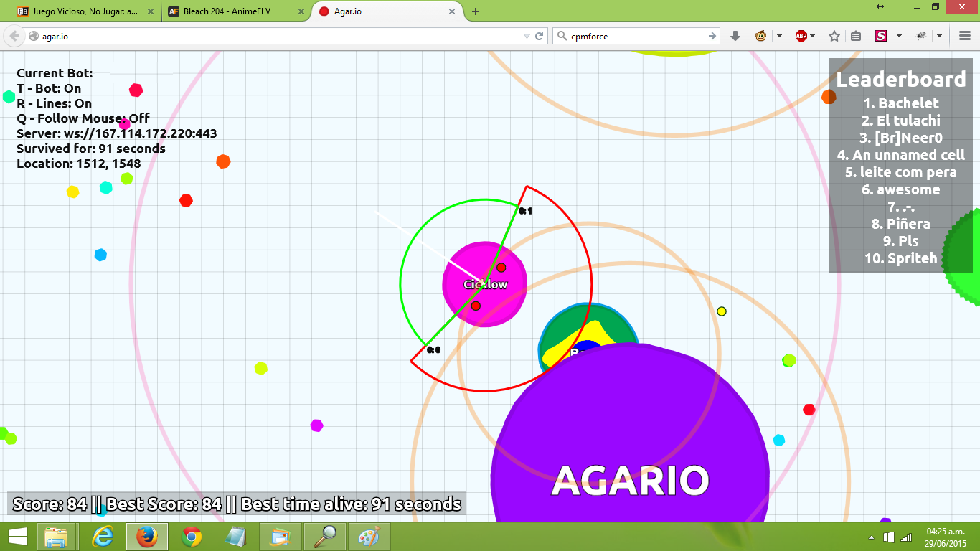Click the site identity globe icon
The width and height of the screenshot is (980, 551).
pos(33,36)
